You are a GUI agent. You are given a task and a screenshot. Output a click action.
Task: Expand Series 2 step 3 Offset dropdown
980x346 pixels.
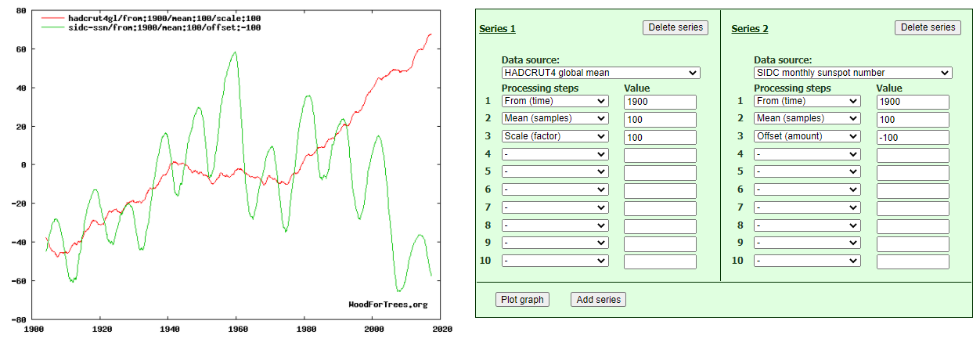coord(807,136)
